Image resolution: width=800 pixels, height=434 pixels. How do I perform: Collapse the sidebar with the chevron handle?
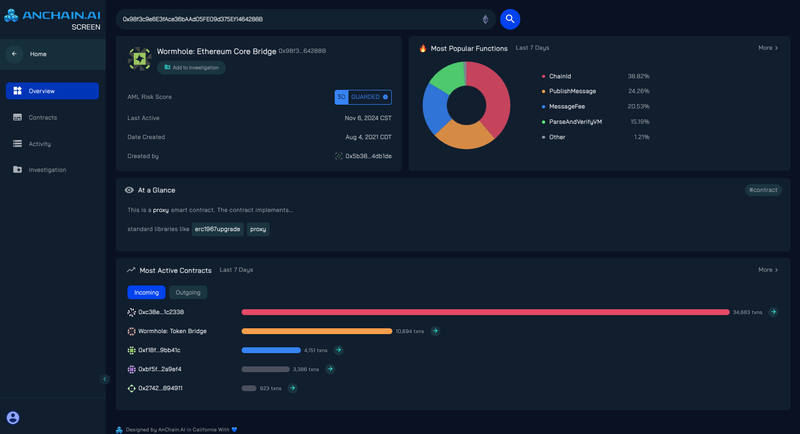105,379
